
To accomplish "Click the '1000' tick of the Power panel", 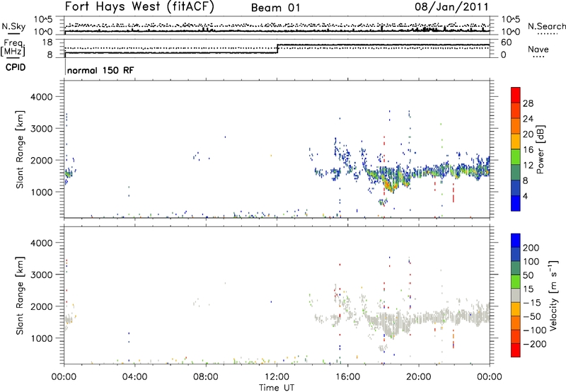I will (x=42, y=192).
